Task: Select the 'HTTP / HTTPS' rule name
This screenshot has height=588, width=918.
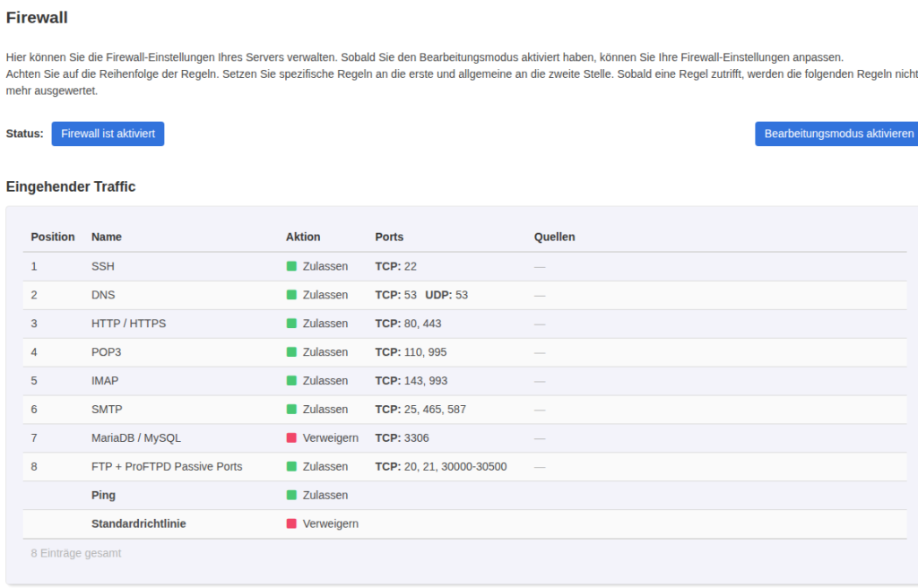Action: pyautogui.click(x=129, y=324)
